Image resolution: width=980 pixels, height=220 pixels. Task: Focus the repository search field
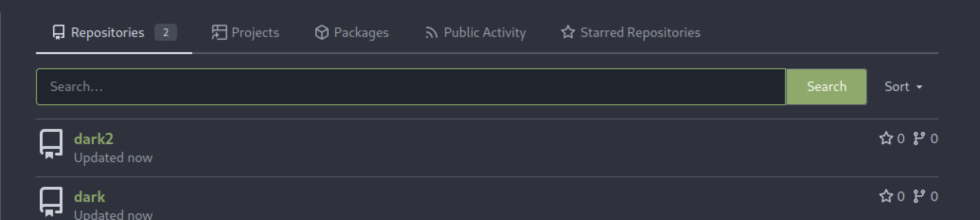click(x=410, y=87)
